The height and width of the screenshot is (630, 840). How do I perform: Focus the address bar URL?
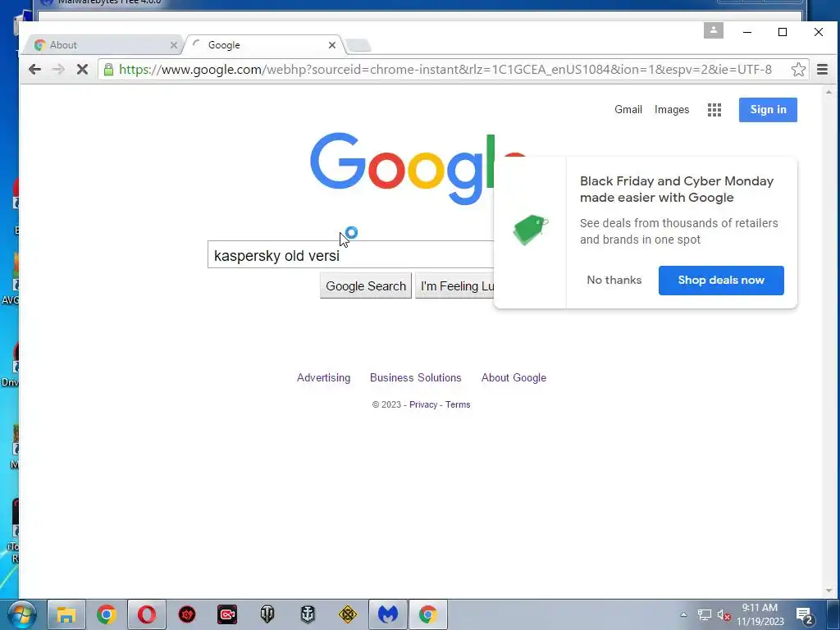point(445,69)
